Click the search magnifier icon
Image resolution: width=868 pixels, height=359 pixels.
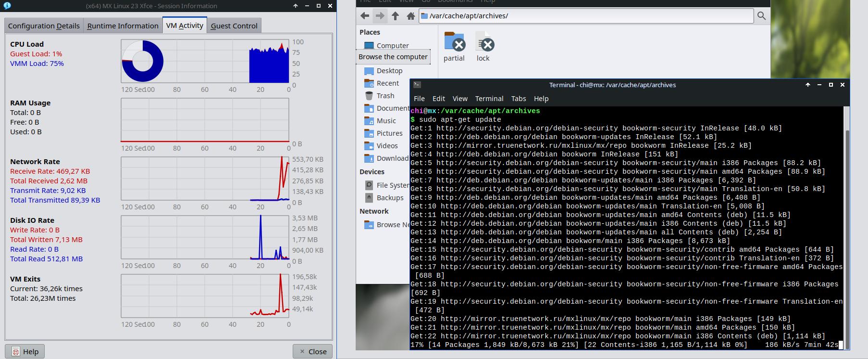(x=761, y=16)
